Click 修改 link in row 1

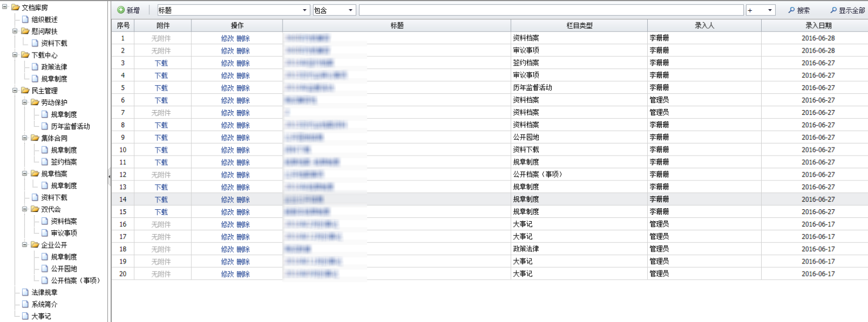click(x=227, y=38)
